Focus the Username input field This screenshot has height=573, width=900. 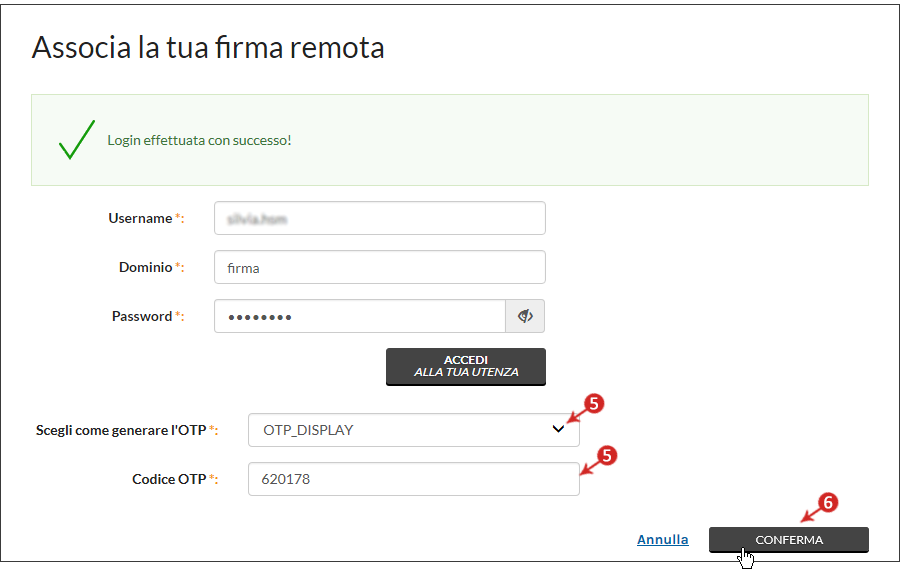pos(379,218)
